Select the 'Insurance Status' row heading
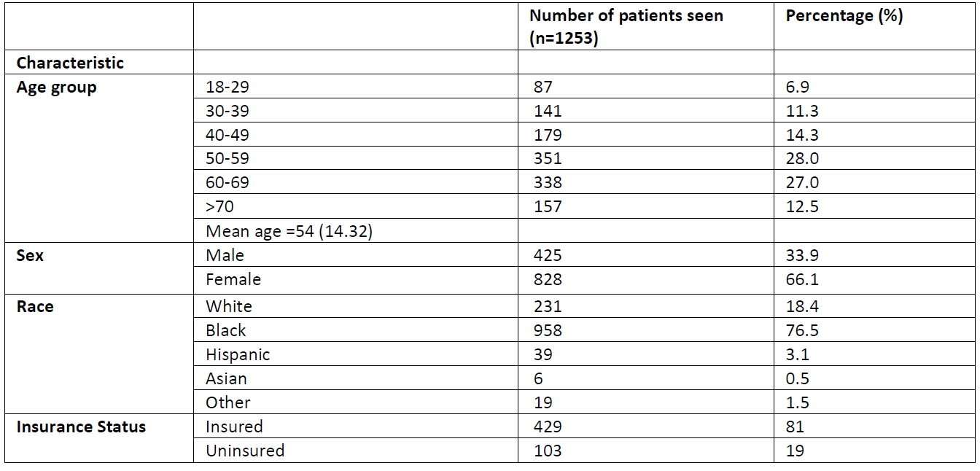This screenshot has width=980, height=471. pyautogui.click(x=81, y=427)
